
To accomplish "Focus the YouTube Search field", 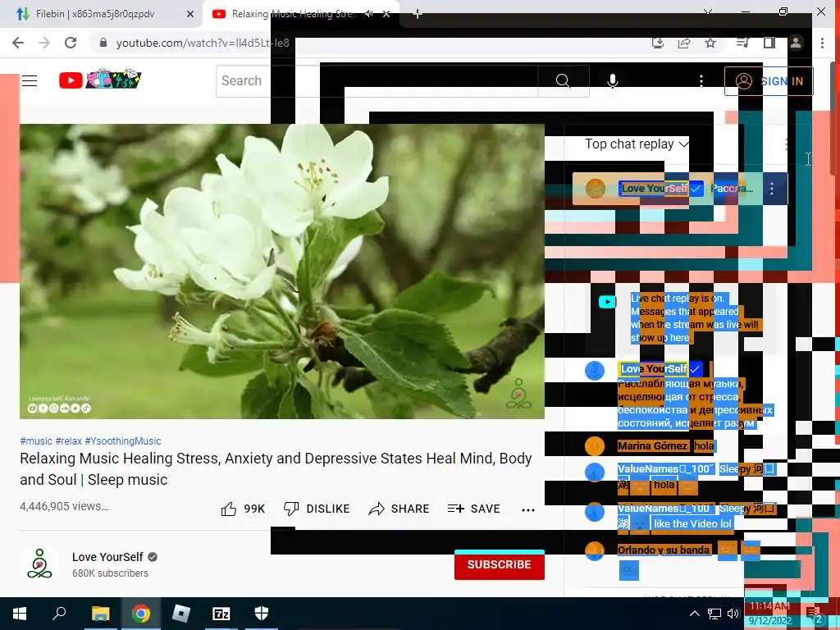I will pos(377,81).
